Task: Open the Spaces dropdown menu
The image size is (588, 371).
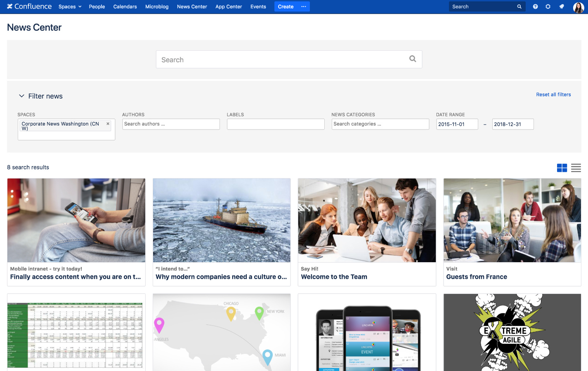Action: click(70, 7)
